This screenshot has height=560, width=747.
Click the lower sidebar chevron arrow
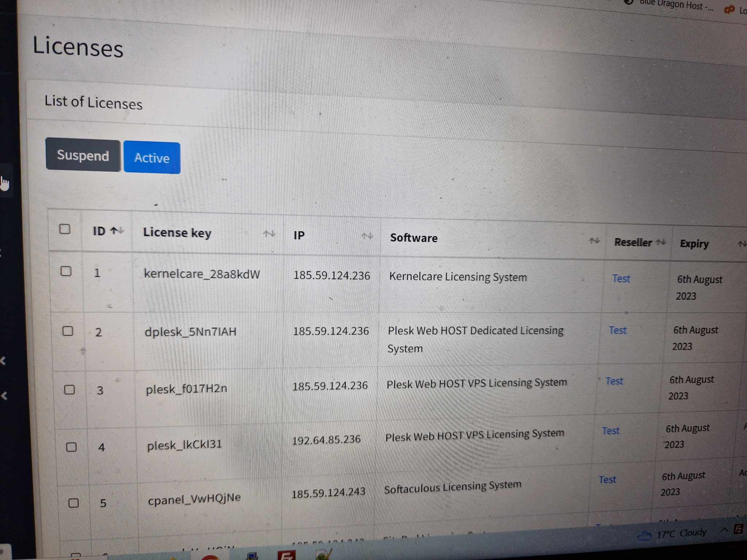4,396
